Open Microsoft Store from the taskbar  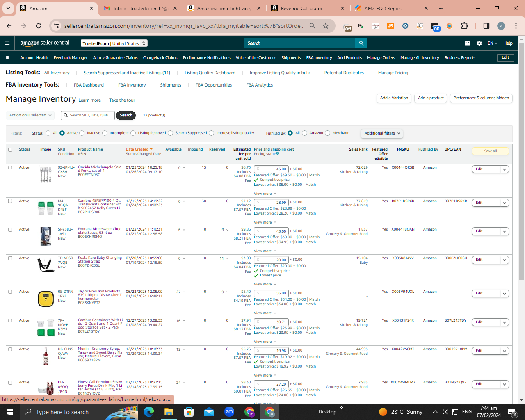(189, 412)
